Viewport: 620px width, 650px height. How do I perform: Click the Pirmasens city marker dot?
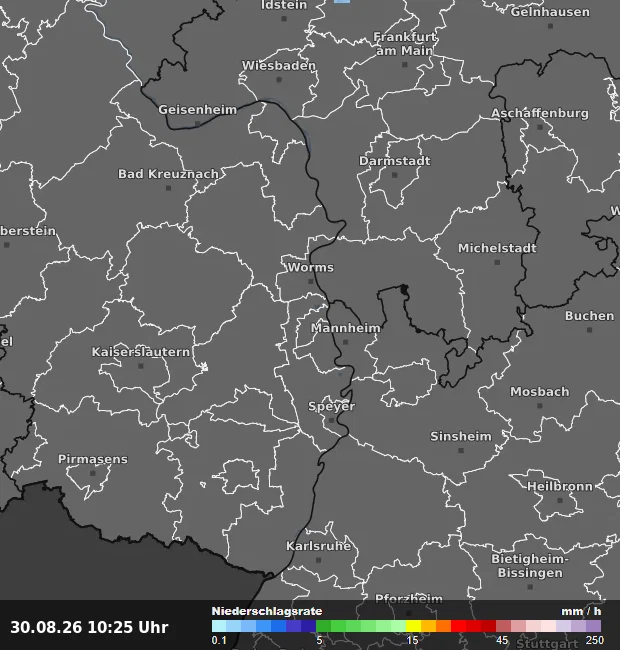pyautogui.click(x=93, y=473)
